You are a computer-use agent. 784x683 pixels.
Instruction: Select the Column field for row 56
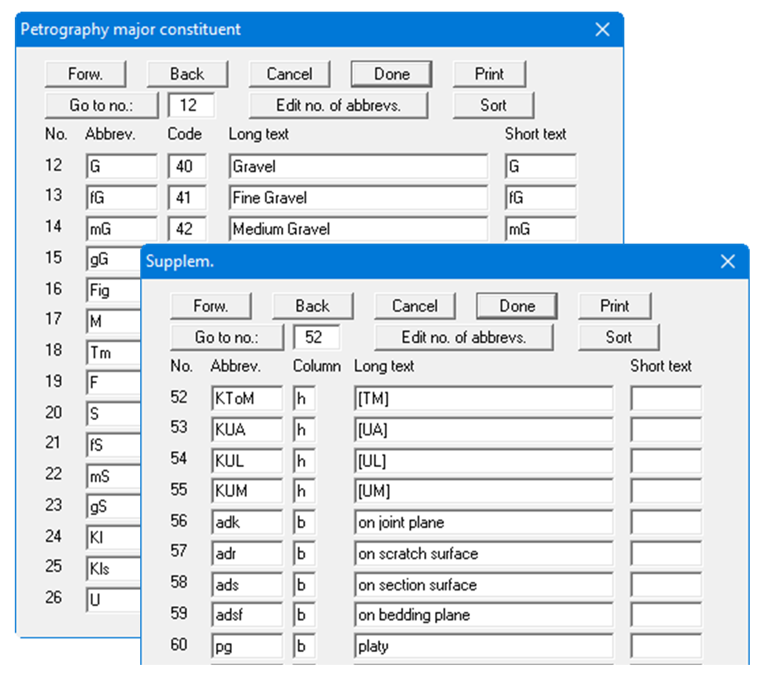(x=303, y=523)
